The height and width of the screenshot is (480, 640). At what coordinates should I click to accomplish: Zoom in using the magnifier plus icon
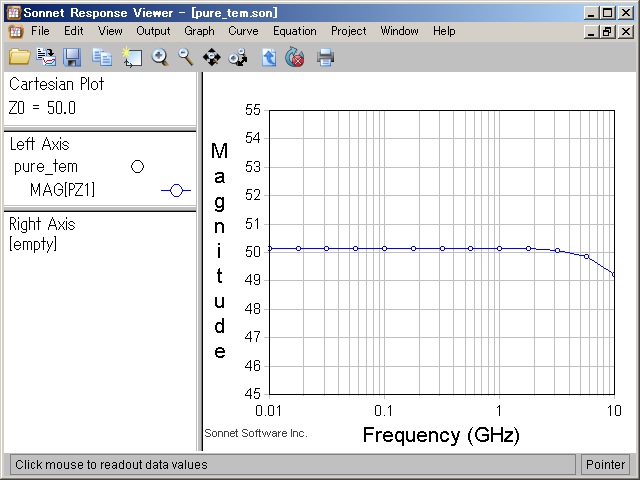[x=160, y=57]
